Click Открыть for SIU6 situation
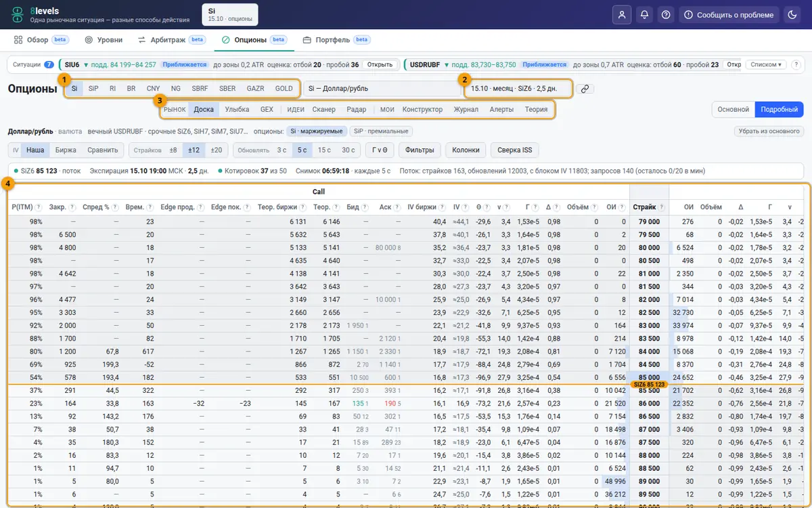The image size is (812, 508). pyautogui.click(x=380, y=64)
